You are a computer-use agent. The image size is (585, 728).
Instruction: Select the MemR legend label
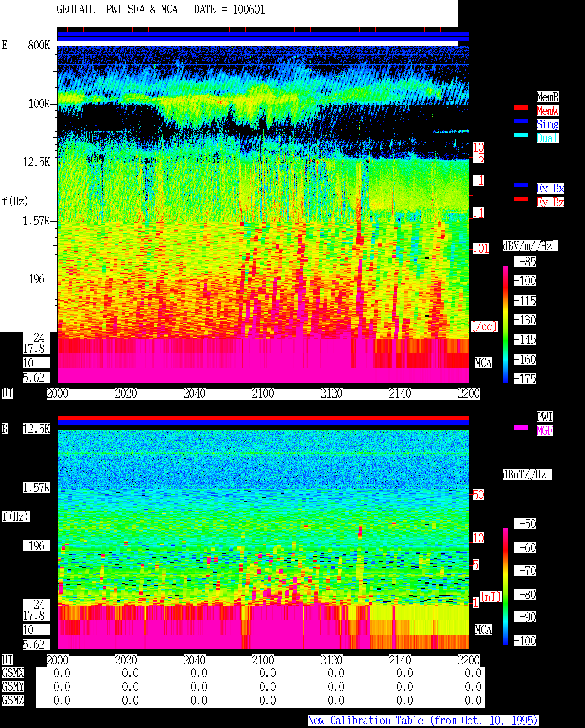click(548, 97)
